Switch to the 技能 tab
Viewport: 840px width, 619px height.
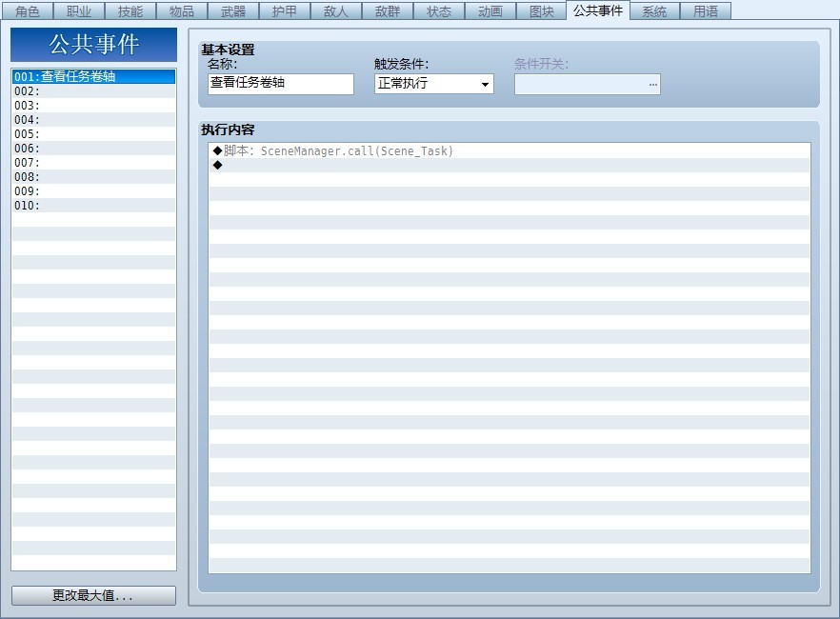tap(130, 11)
